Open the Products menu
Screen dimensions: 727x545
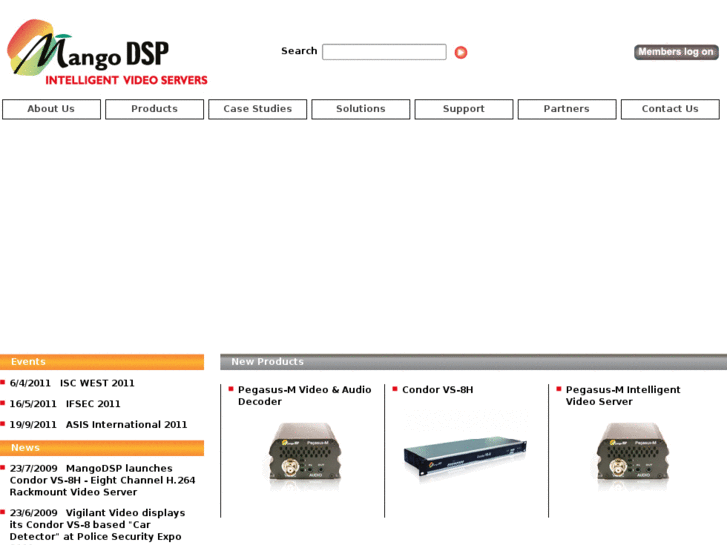[x=154, y=109]
